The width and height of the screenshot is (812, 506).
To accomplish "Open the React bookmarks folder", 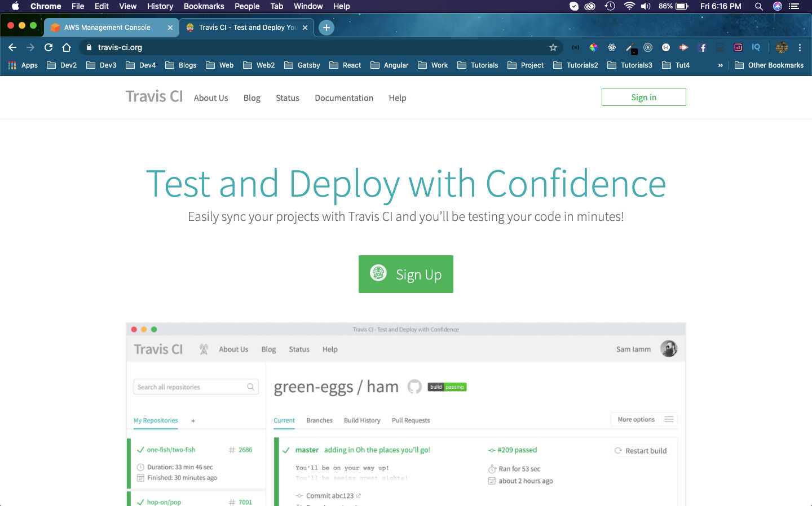I will (345, 65).
